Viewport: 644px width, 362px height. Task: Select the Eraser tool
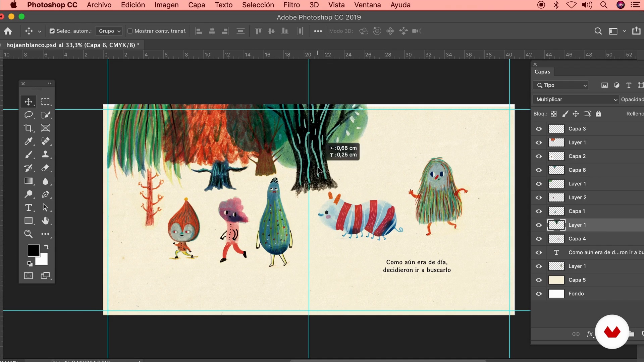click(45, 168)
